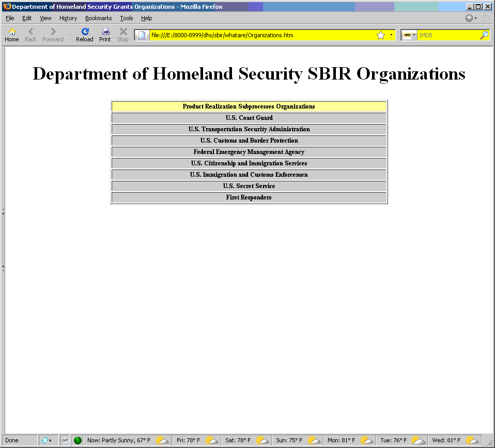The height and width of the screenshot is (448, 495).
Task: Maximize the Firefox window
Action: tap(478, 6)
